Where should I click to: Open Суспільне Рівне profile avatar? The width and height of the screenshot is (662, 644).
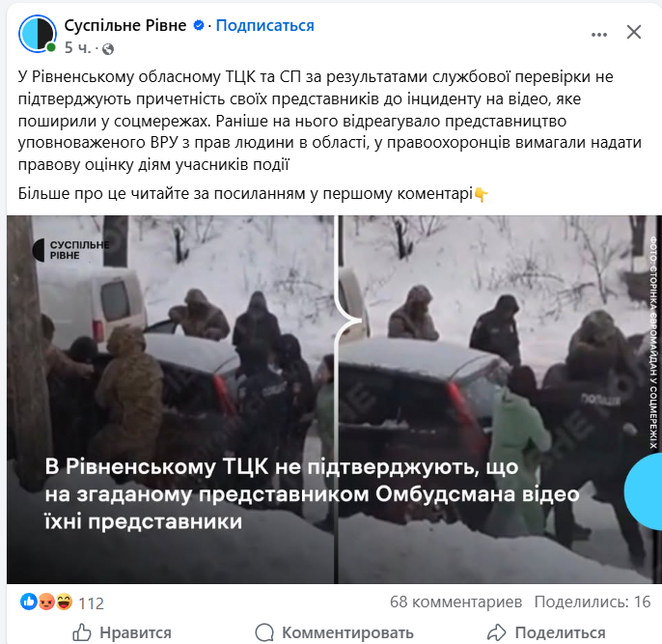(x=38, y=34)
